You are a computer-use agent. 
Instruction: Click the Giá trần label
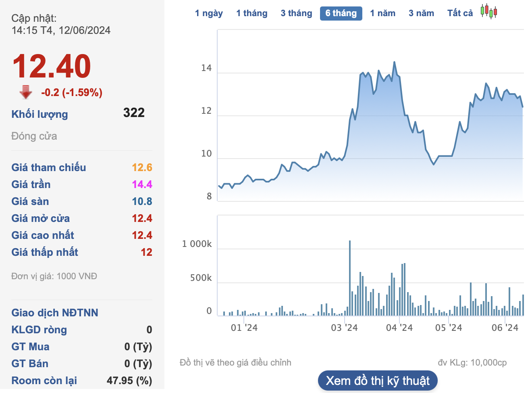[31, 184]
